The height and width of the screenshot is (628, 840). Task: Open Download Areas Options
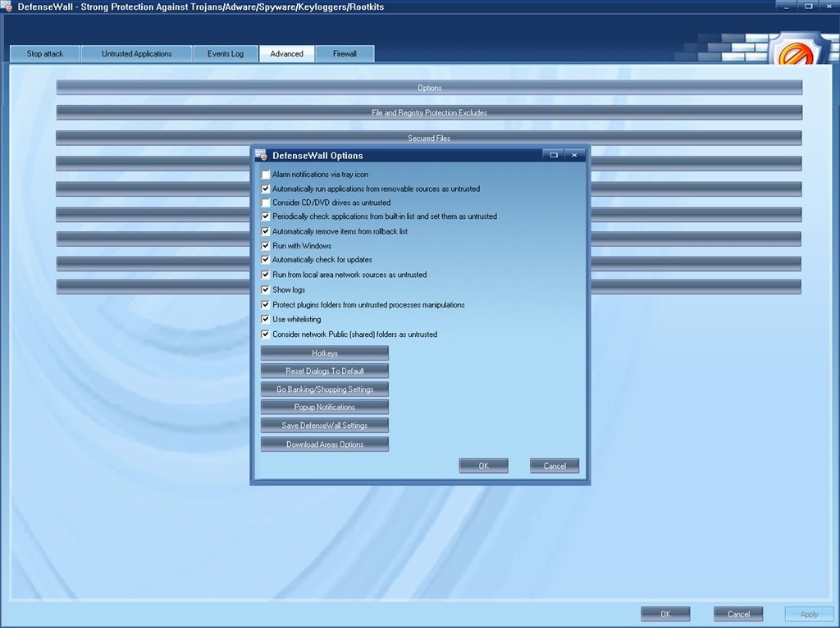(325, 444)
